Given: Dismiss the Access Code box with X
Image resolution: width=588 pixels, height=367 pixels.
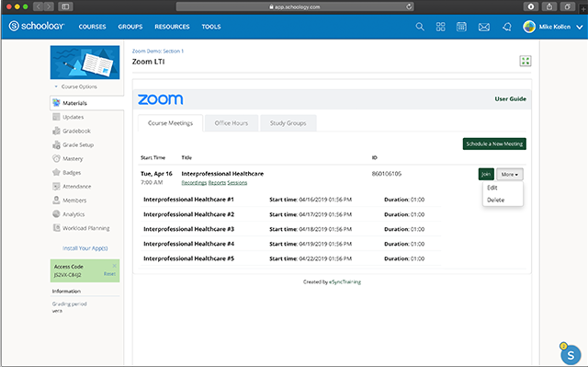Looking at the screenshot, I should [114, 266].
